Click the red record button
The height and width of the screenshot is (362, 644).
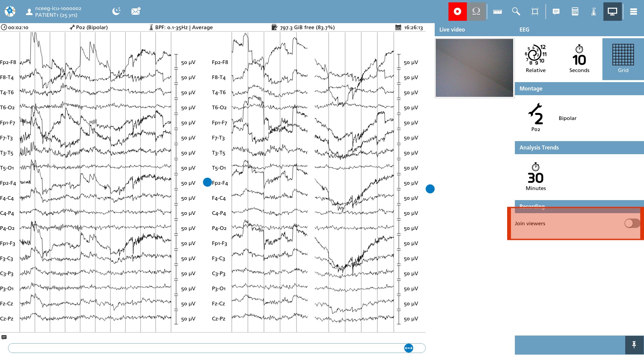click(x=458, y=11)
